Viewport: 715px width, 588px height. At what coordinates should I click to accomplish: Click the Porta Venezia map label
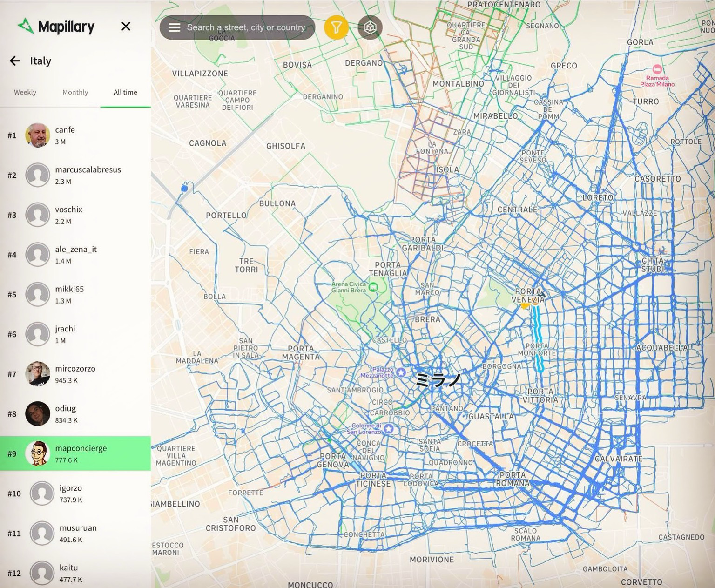(x=528, y=296)
